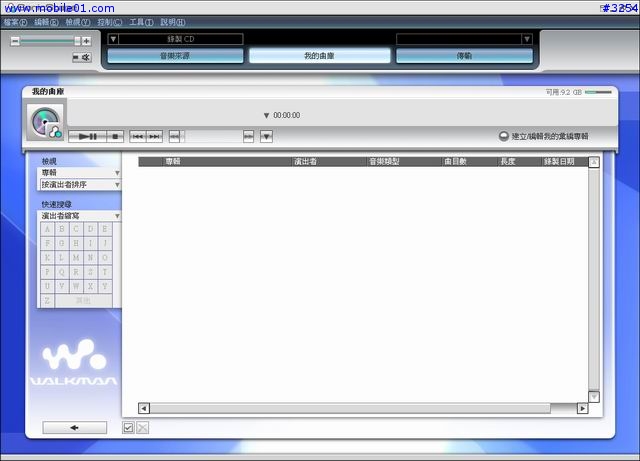Uncheck all items with X icon
The image size is (640, 461).
pos(142,428)
